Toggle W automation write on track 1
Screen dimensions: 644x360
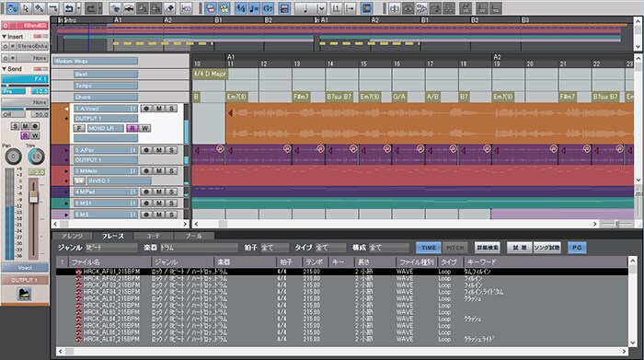[x=144, y=128]
